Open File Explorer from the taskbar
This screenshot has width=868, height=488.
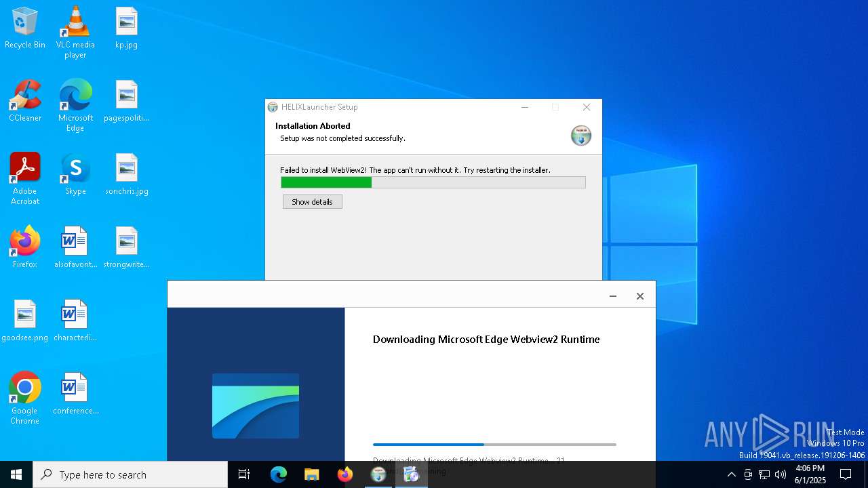point(312,474)
